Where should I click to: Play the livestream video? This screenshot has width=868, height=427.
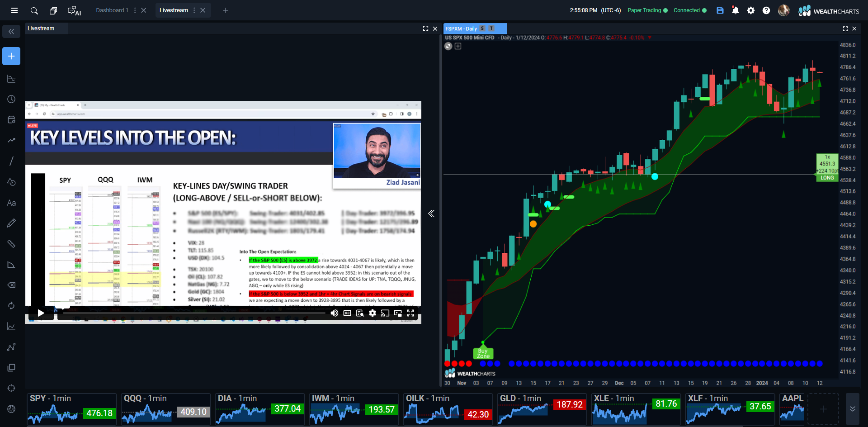point(41,313)
